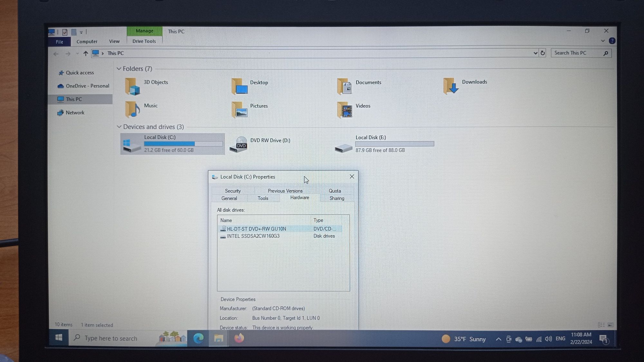Switch to details view in status bar
The width and height of the screenshot is (644, 362).
coord(601,325)
